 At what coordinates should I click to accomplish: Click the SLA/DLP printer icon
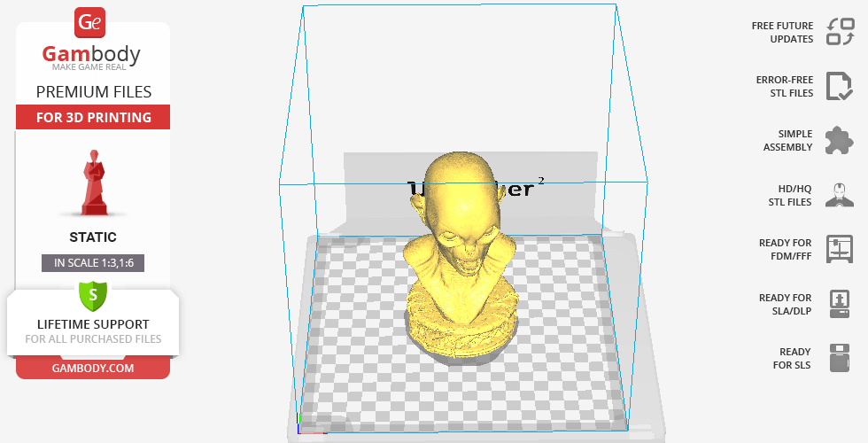click(x=839, y=304)
